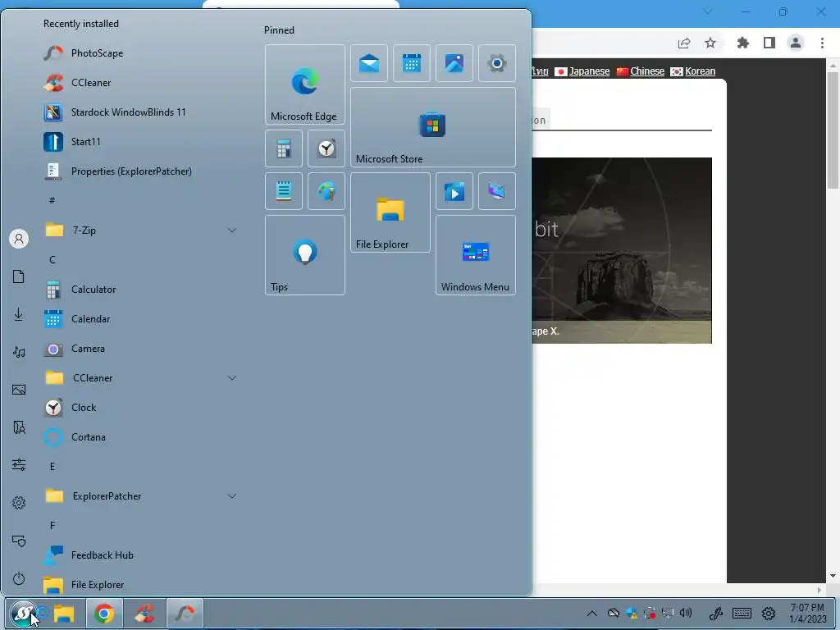Open control panel sliders icon in sidebar
The image size is (840, 630).
19,464
